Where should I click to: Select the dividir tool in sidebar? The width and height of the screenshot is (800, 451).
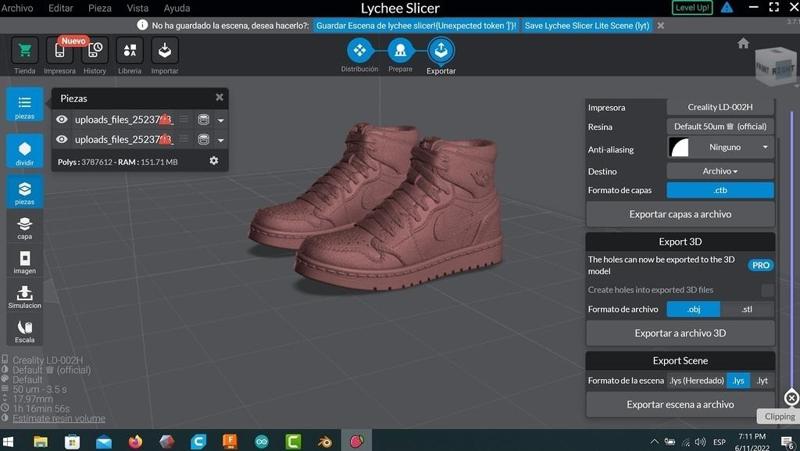pyautogui.click(x=25, y=151)
